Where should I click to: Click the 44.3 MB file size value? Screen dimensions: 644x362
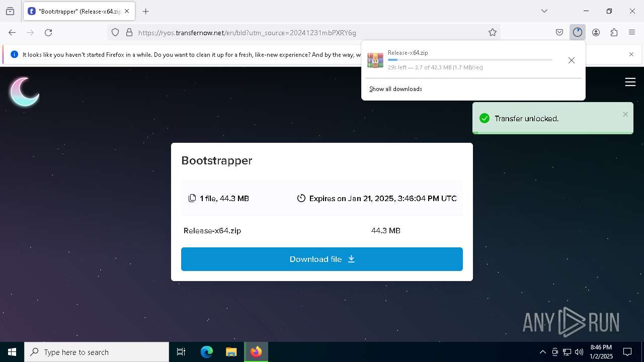[x=386, y=231]
